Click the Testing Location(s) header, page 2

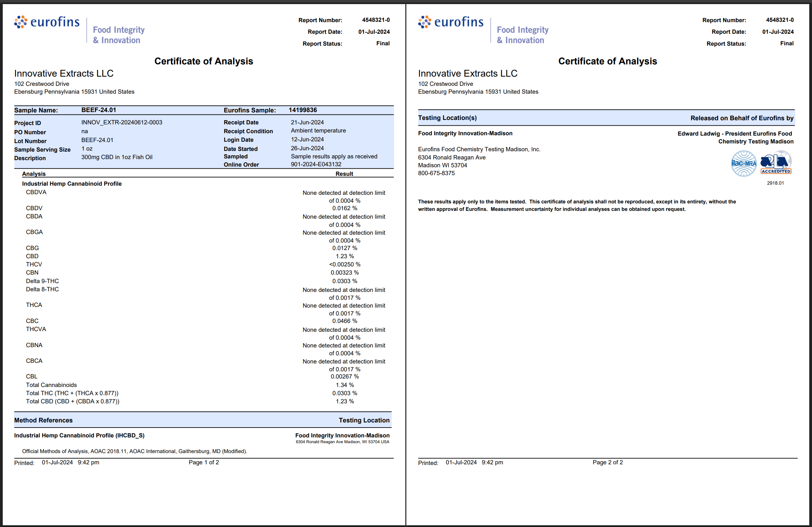(447, 118)
